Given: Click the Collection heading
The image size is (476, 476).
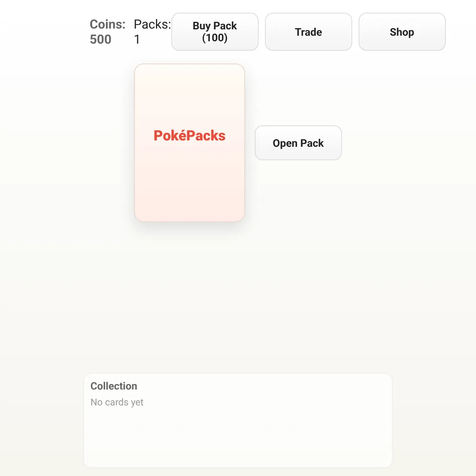Looking at the screenshot, I should [114, 386].
